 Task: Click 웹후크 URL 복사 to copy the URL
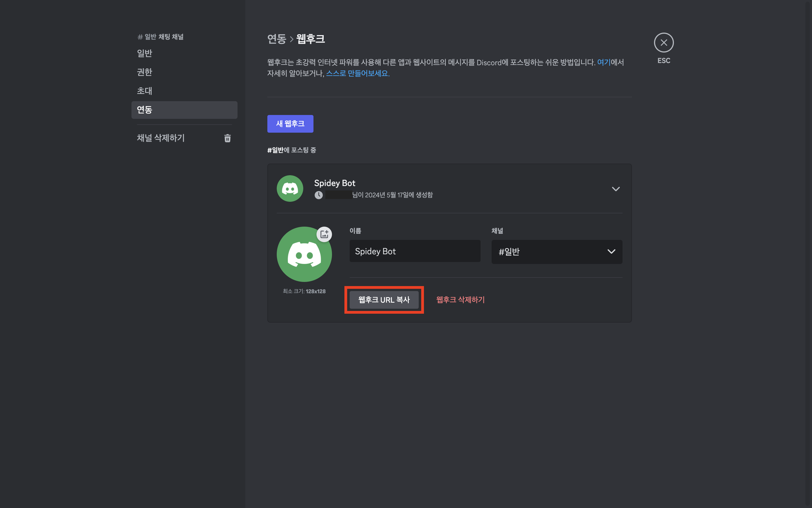tap(384, 300)
